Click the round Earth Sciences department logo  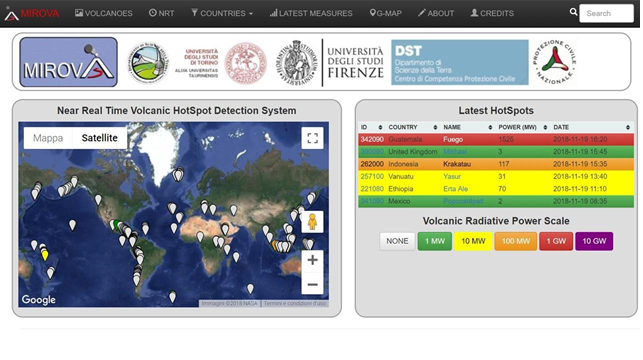pos(148,63)
